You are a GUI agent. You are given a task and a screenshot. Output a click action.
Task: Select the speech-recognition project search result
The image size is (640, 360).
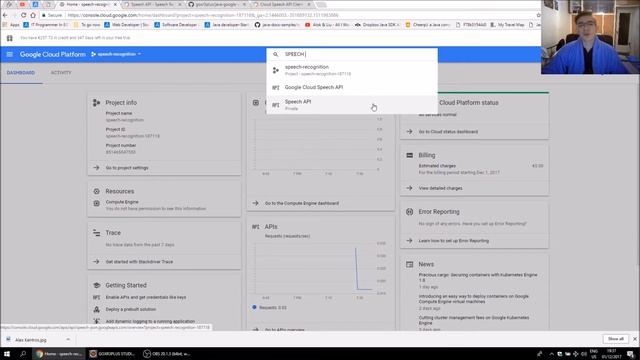[352, 70]
